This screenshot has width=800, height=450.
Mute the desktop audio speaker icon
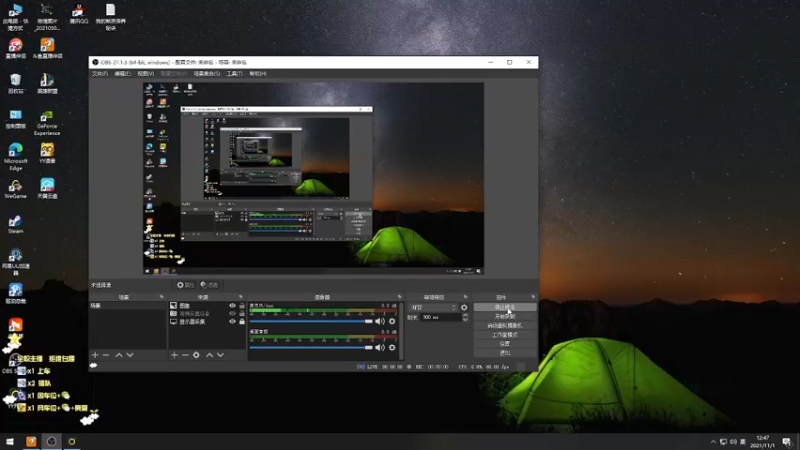[380, 347]
